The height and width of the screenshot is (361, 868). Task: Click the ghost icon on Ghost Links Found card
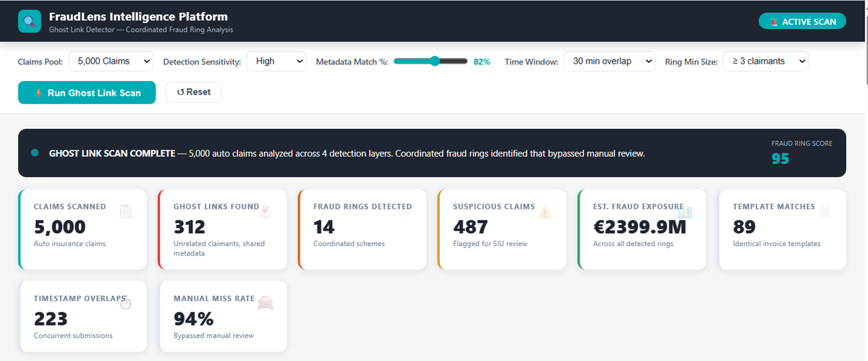pos(265,211)
